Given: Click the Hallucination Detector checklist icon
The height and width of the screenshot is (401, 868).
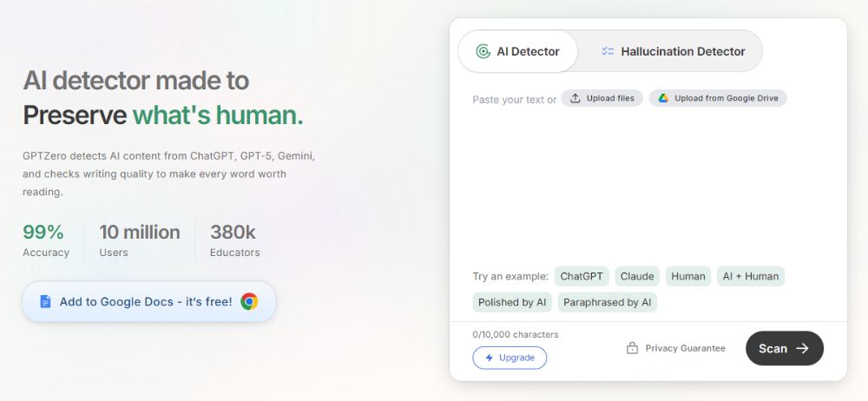Looking at the screenshot, I should coord(608,51).
